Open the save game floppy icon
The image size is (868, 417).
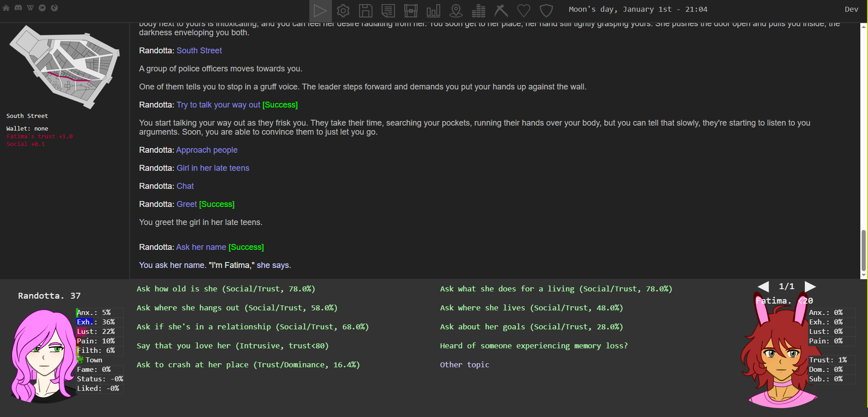(x=365, y=10)
